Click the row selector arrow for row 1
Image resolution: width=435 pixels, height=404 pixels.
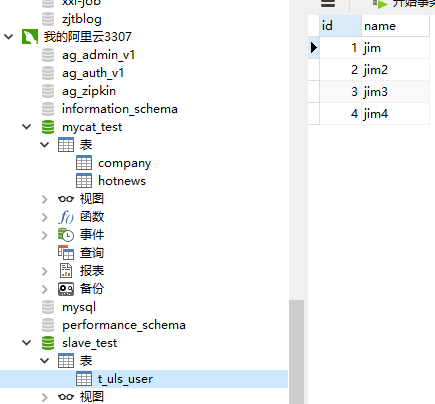pos(313,48)
